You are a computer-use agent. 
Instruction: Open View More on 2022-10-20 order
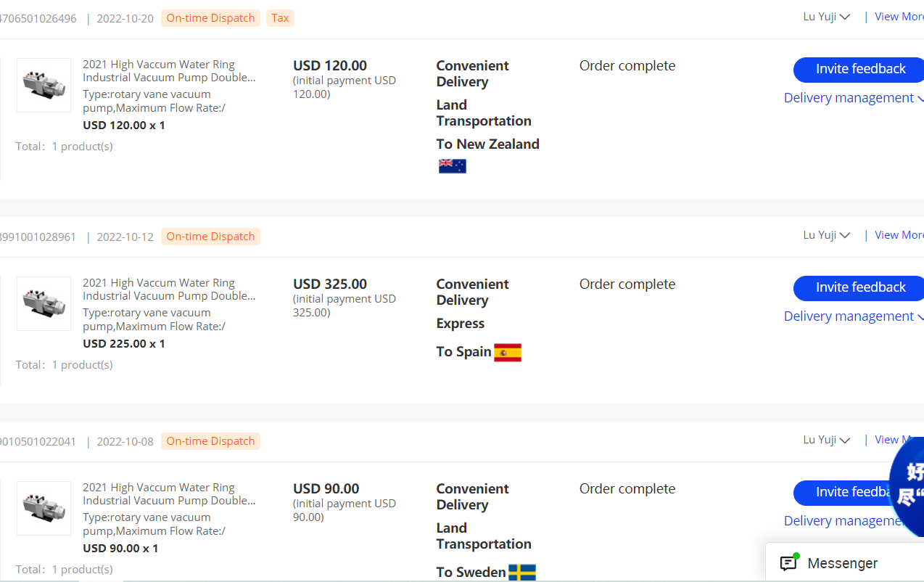coord(899,17)
